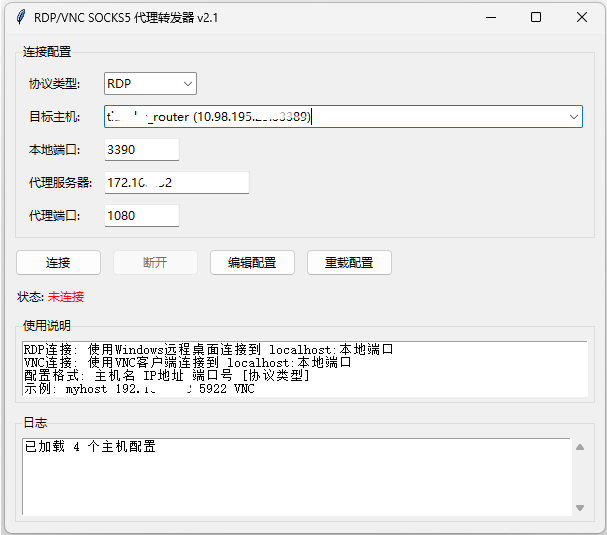This screenshot has height=535, width=607.
Task: Click log entry 已加载 4 个主机配置
Action: click(90, 446)
